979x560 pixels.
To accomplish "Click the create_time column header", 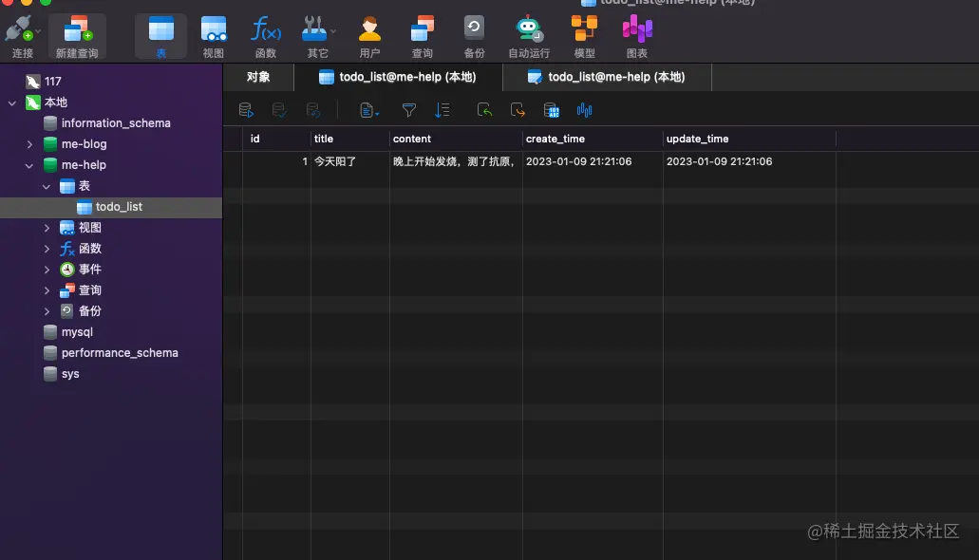I will click(593, 139).
